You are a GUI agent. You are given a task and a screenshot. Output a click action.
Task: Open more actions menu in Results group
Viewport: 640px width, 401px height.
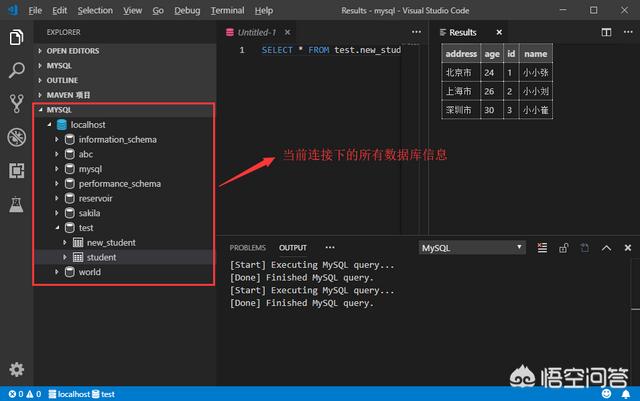(628, 32)
